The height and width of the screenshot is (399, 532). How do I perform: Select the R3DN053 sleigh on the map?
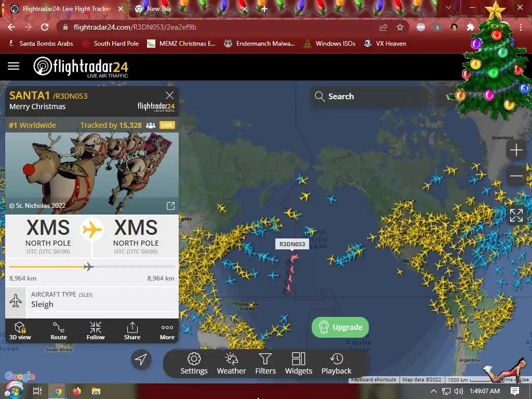[x=294, y=259]
